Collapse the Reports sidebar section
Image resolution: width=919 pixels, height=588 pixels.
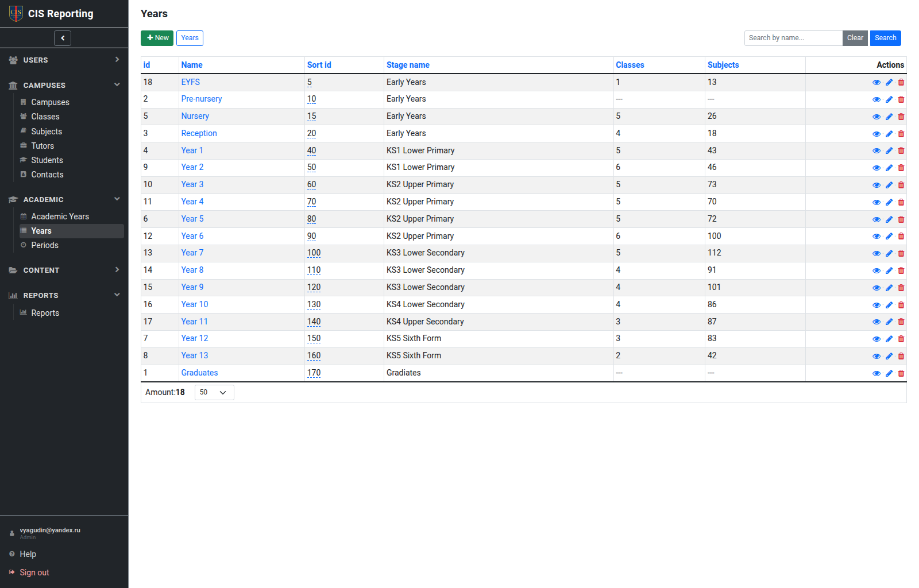(x=64, y=295)
